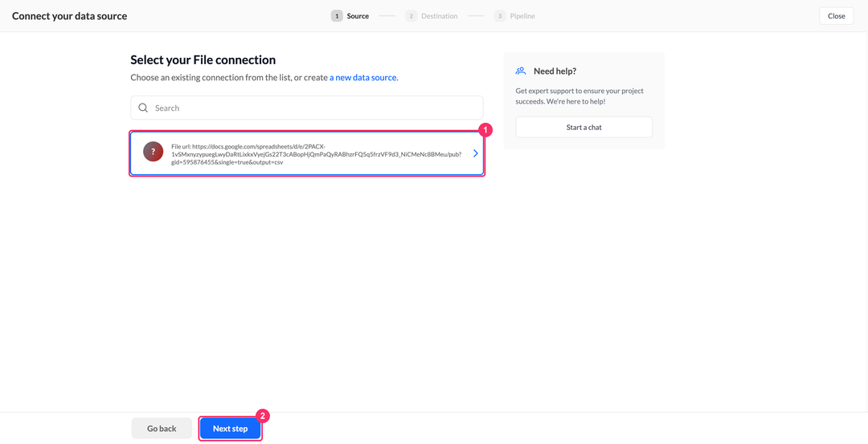Click into the Search field
868x444 pixels.
coord(307,108)
